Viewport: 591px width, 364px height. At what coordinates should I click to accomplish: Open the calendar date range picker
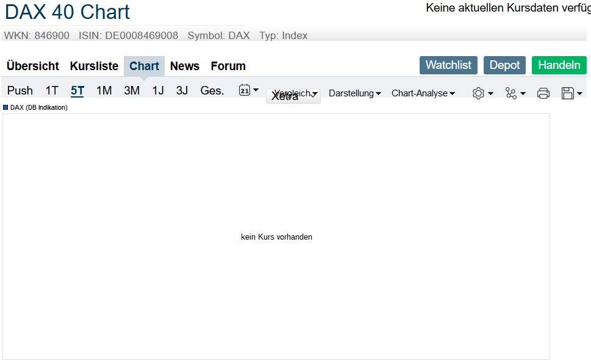click(x=248, y=90)
